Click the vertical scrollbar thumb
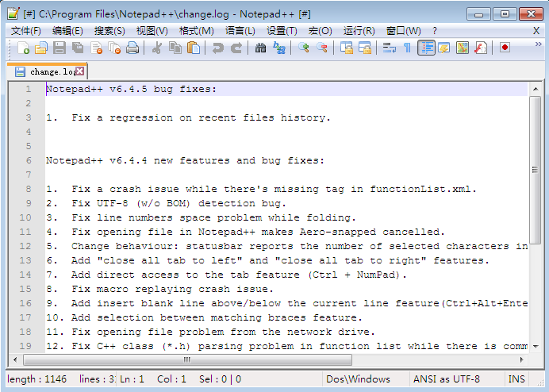The width and height of the screenshot is (549, 392). (x=536, y=170)
